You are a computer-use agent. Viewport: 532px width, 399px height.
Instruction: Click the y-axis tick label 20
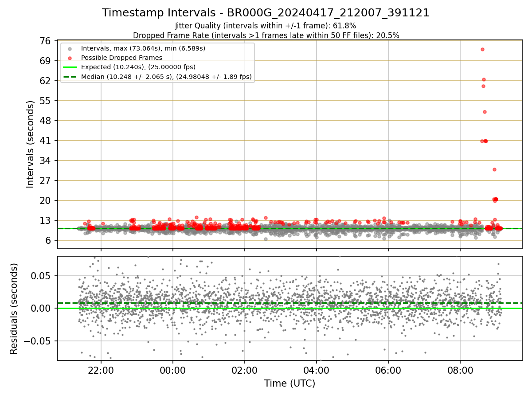tap(45, 200)
